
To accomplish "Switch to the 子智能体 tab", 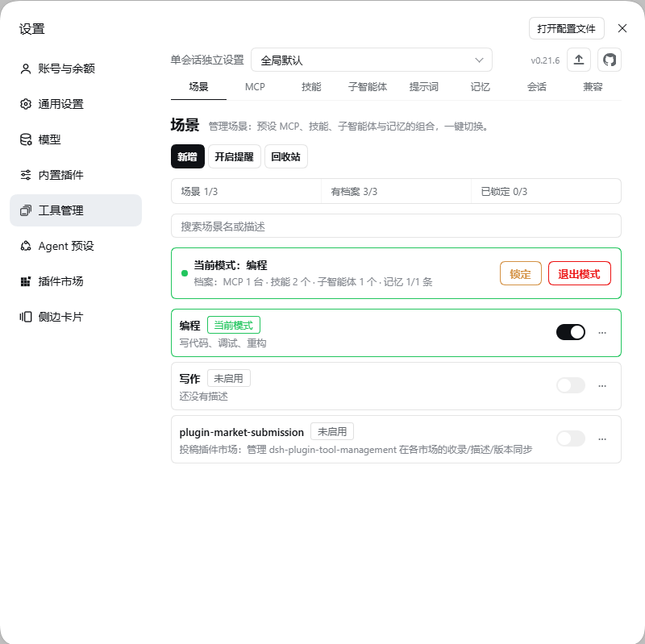I will click(368, 87).
